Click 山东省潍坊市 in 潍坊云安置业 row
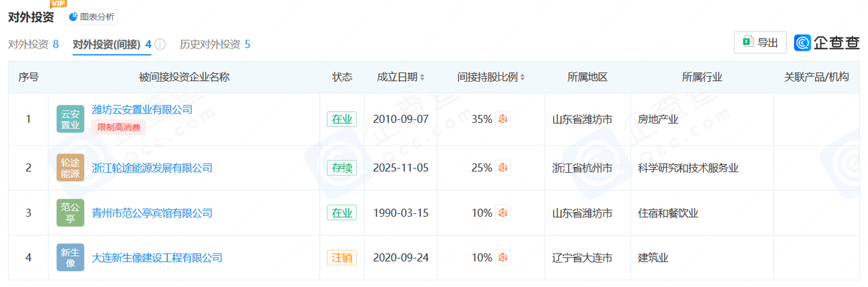The width and height of the screenshot is (868, 287). pos(582,119)
